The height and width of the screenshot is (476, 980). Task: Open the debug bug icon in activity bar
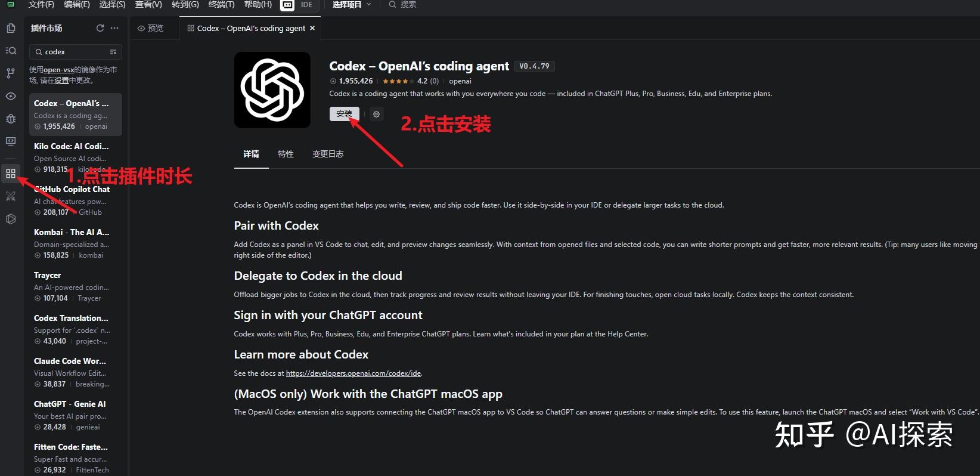[x=11, y=119]
